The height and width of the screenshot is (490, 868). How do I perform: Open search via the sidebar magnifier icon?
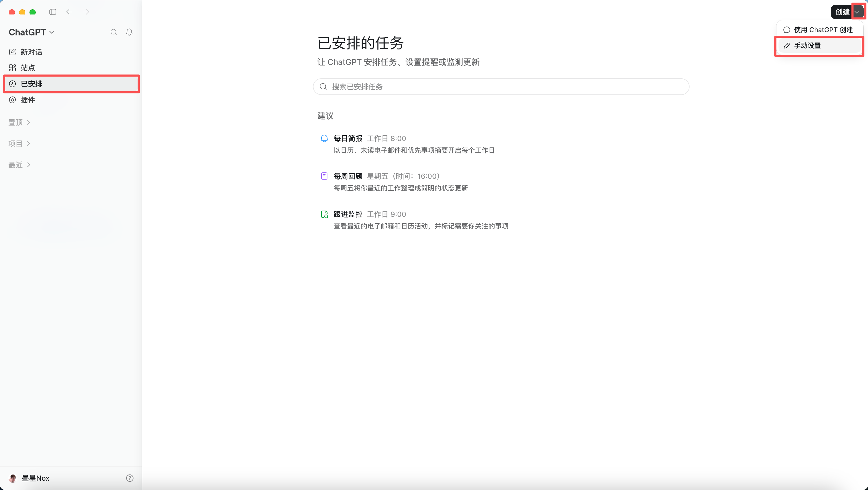pyautogui.click(x=114, y=32)
